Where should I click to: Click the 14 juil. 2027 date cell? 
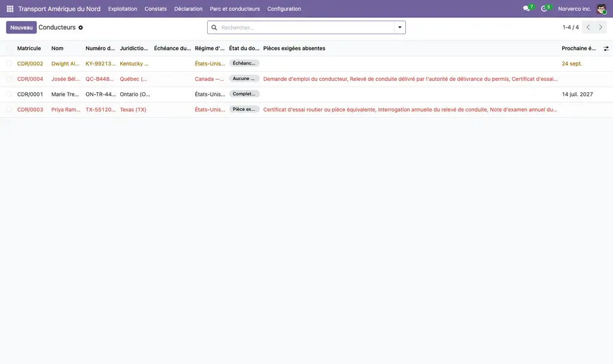(x=577, y=94)
